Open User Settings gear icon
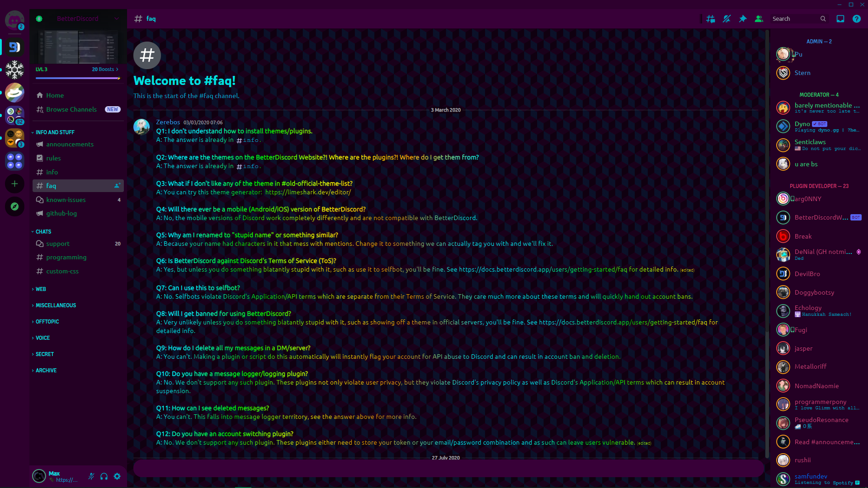The width and height of the screenshot is (868, 488). point(117,476)
